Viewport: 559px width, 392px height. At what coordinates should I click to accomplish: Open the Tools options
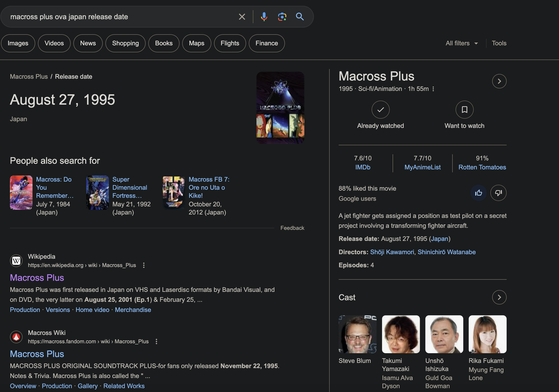(499, 43)
